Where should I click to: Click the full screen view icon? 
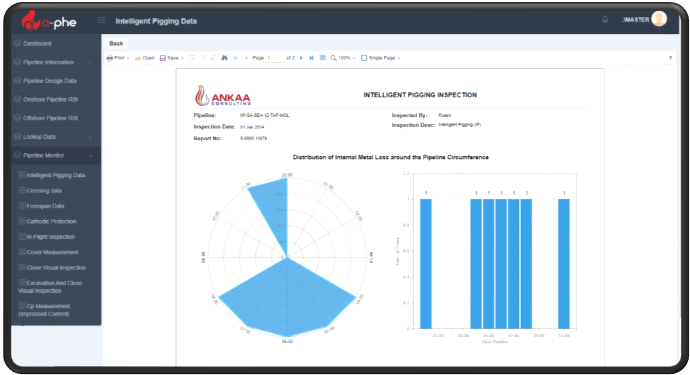[323, 58]
